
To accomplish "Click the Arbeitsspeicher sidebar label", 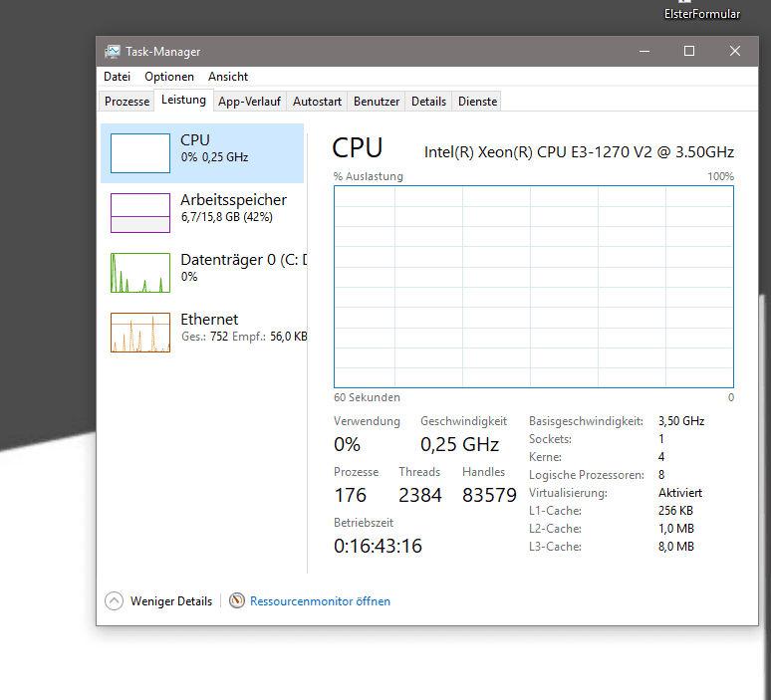I will [233, 200].
